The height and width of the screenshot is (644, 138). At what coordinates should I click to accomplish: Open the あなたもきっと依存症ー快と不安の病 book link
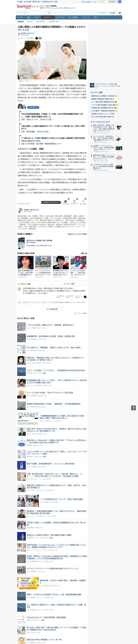tap(39, 241)
